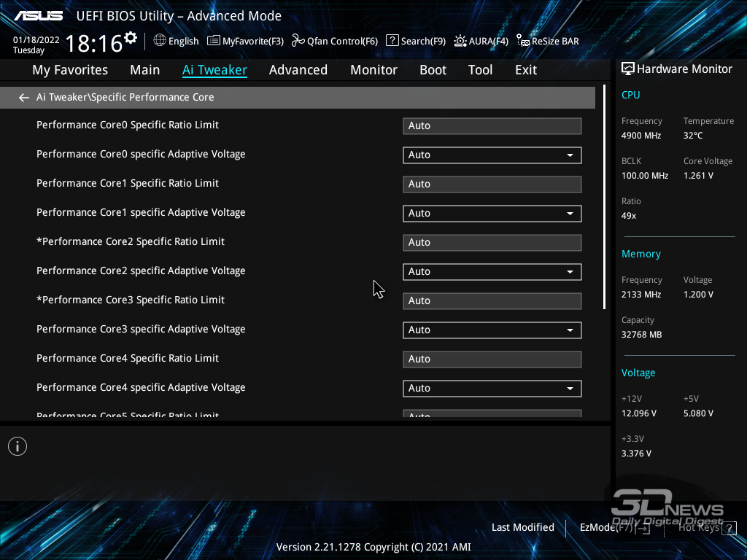This screenshot has width=747, height=560.
Task: Select Performance Core4 specific Adaptive Voltage label
Action: [x=141, y=388]
